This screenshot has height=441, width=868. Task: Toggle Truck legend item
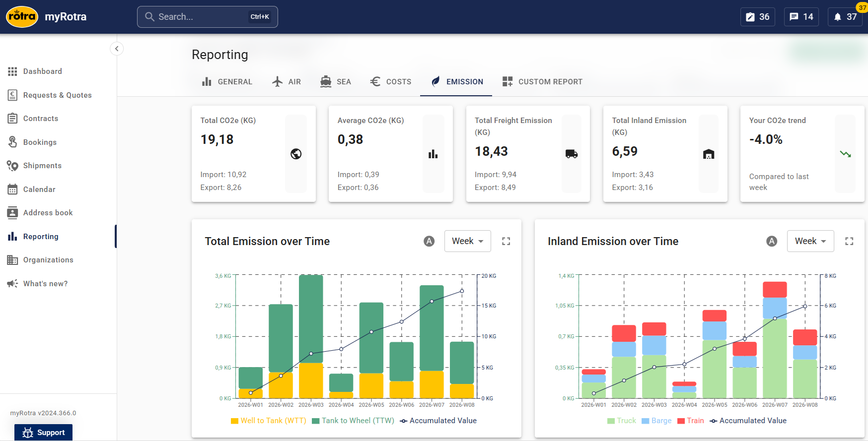pyautogui.click(x=621, y=421)
